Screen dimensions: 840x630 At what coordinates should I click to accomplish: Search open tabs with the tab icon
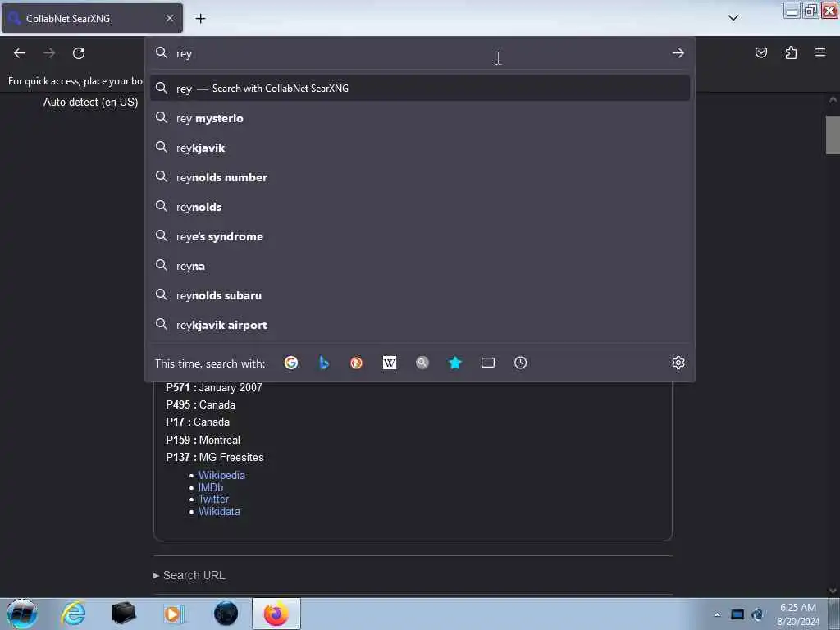click(x=488, y=363)
